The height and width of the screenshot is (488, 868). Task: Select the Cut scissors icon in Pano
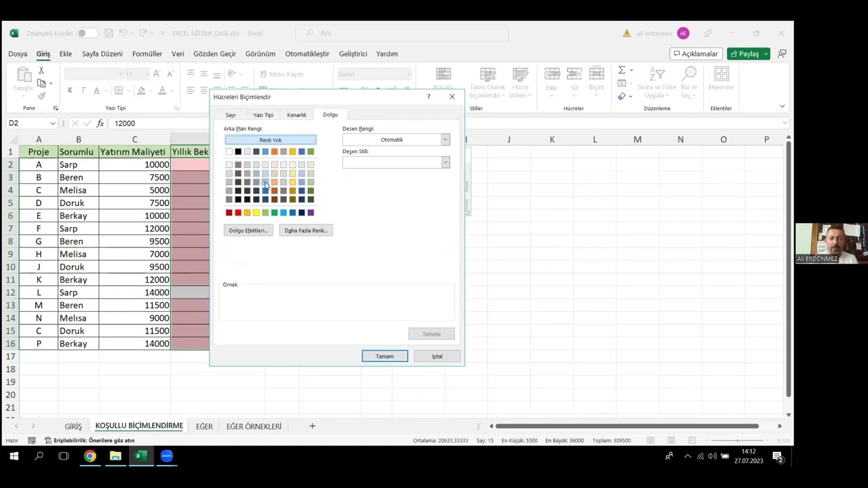click(41, 70)
